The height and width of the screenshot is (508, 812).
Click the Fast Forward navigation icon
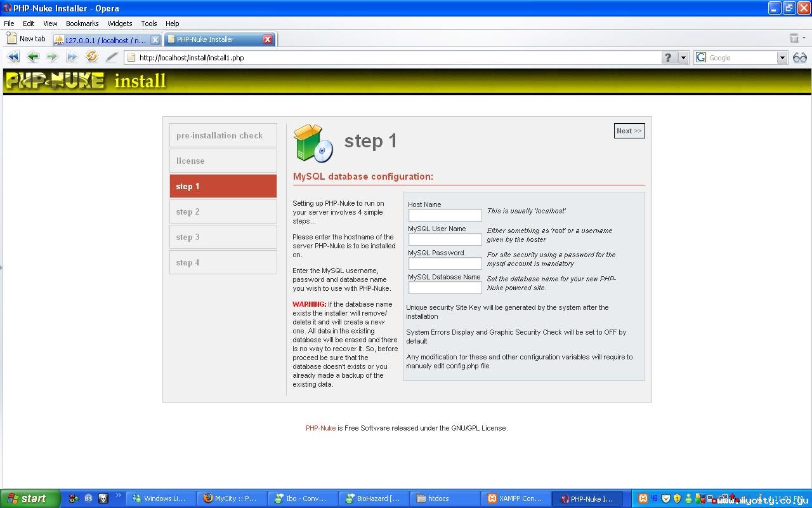click(x=72, y=57)
